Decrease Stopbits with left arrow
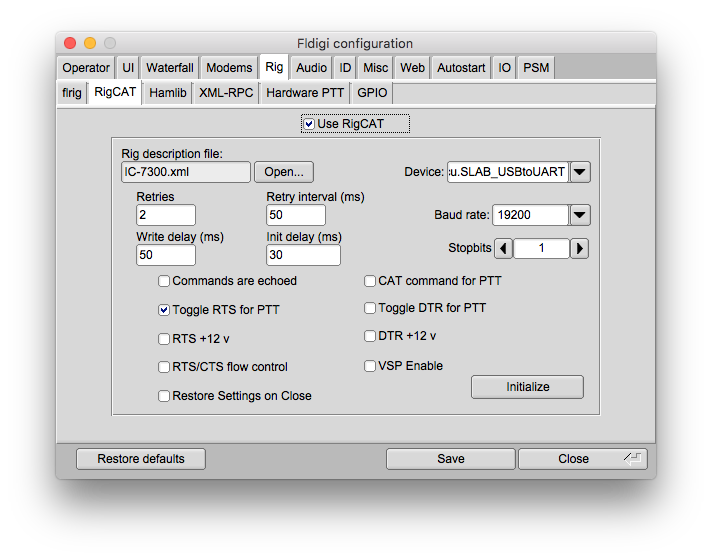Image resolution: width=712 pixels, height=559 pixels. pos(503,248)
